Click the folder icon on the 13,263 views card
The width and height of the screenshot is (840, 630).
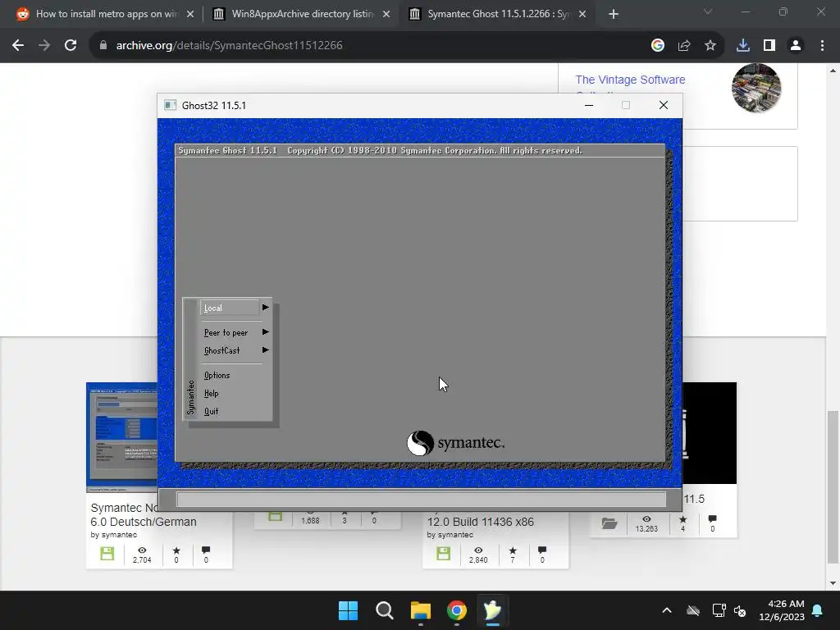tap(609, 523)
